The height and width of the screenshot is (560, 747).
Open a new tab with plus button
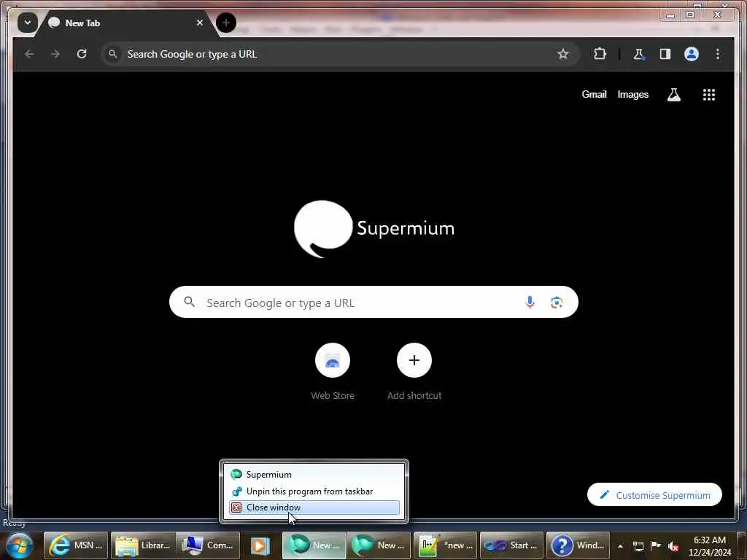tap(226, 23)
